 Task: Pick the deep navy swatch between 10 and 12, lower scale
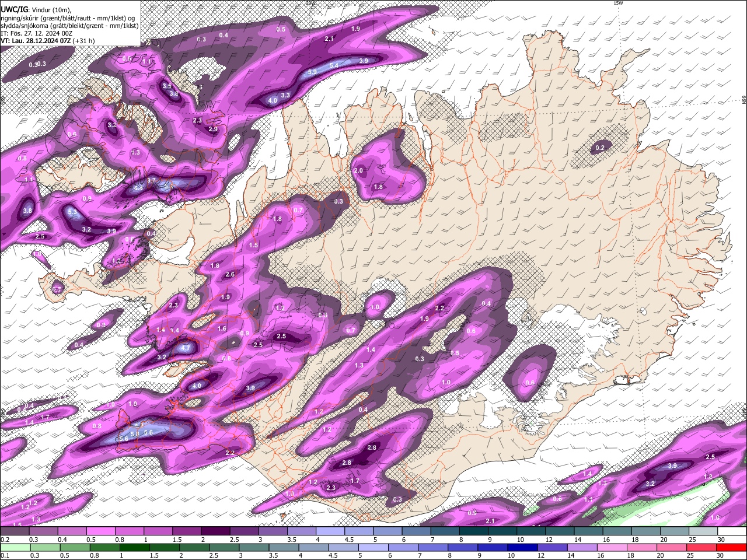point(522,547)
